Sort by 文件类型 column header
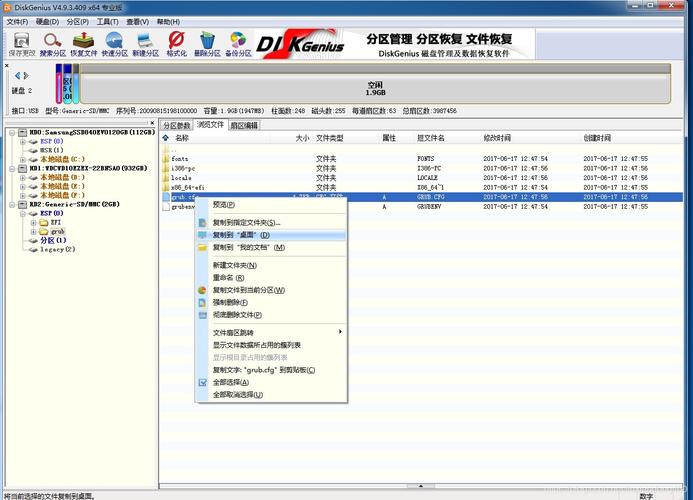Viewport: 693px width, 500px height. click(329, 138)
